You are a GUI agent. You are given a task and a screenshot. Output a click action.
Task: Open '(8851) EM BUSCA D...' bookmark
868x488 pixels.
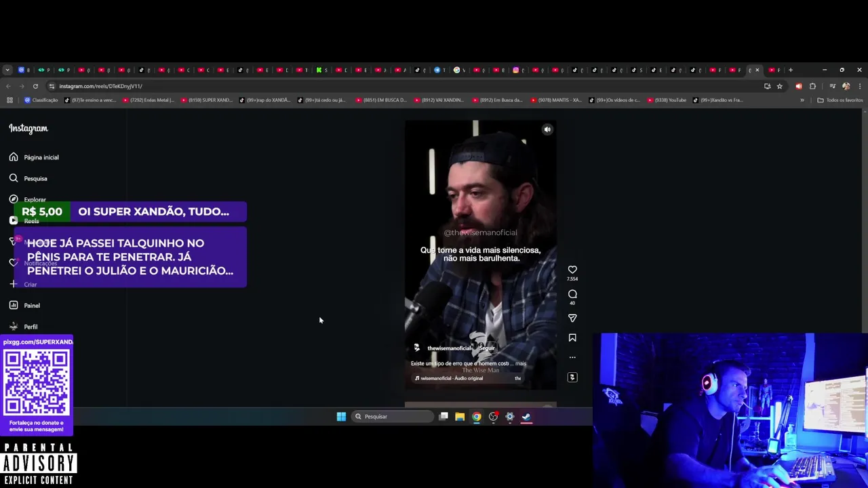point(382,100)
